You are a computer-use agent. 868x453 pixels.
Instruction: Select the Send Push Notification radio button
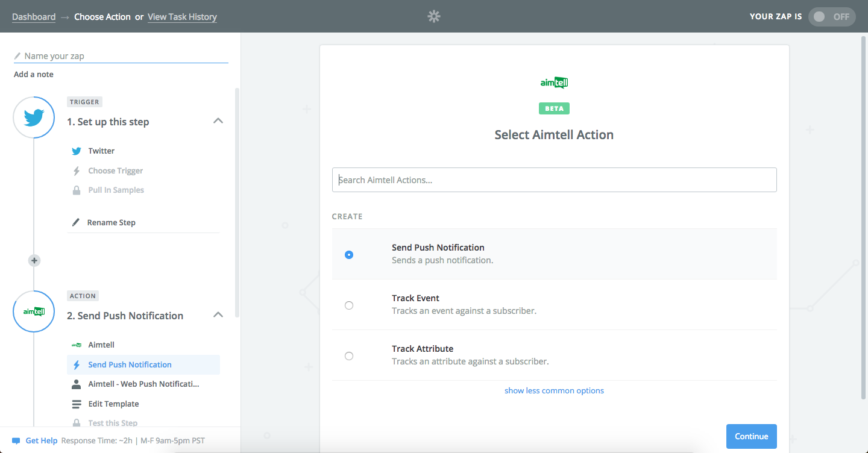click(x=349, y=255)
